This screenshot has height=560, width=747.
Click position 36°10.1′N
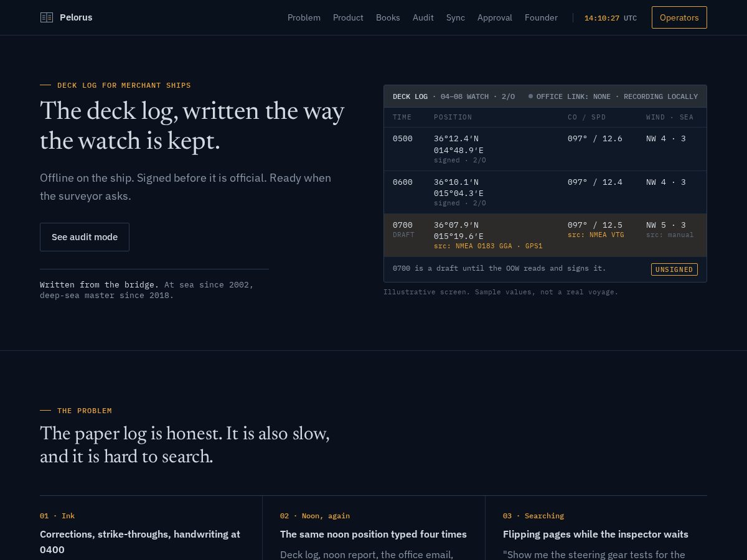456,182
